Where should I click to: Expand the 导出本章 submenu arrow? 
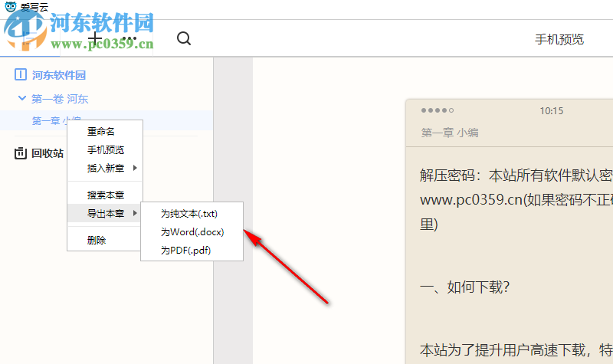(x=135, y=213)
